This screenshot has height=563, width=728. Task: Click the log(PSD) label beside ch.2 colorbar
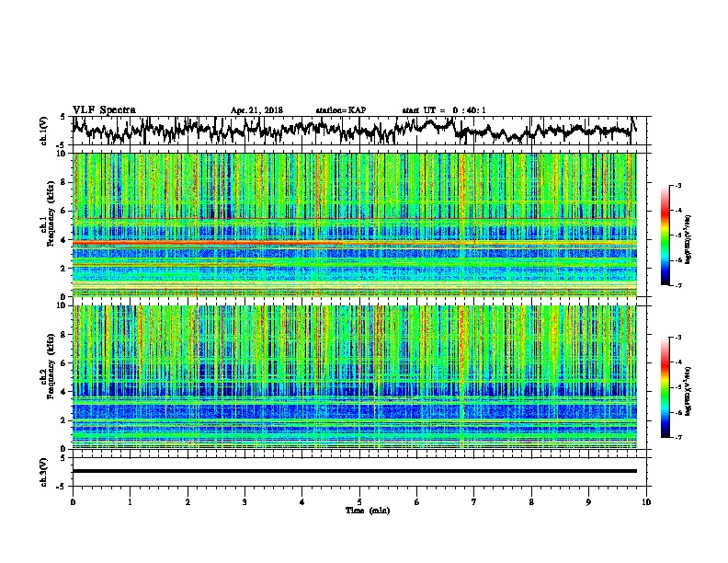click(688, 391)
